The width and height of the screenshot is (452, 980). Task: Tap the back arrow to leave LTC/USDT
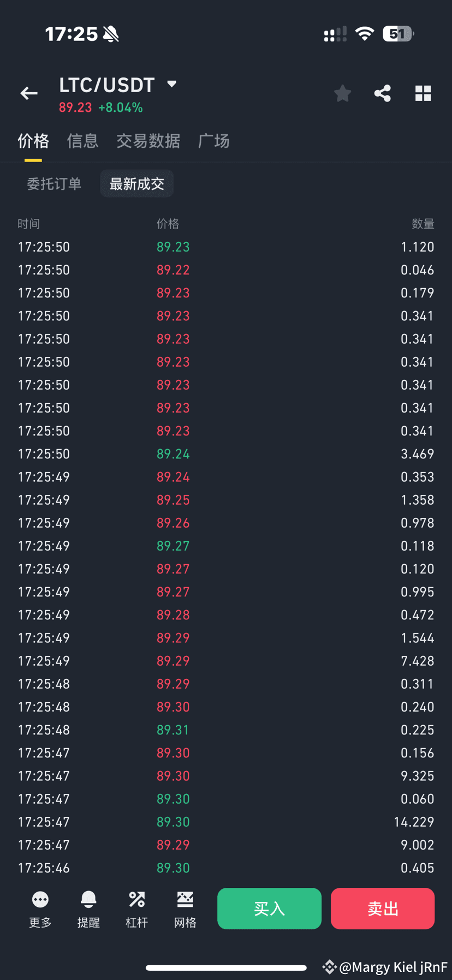pos(28,93)
